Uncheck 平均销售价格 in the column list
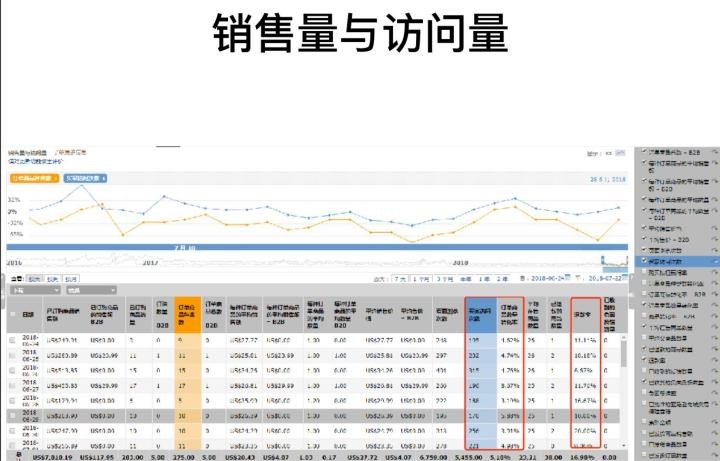 tap(644, 228)
